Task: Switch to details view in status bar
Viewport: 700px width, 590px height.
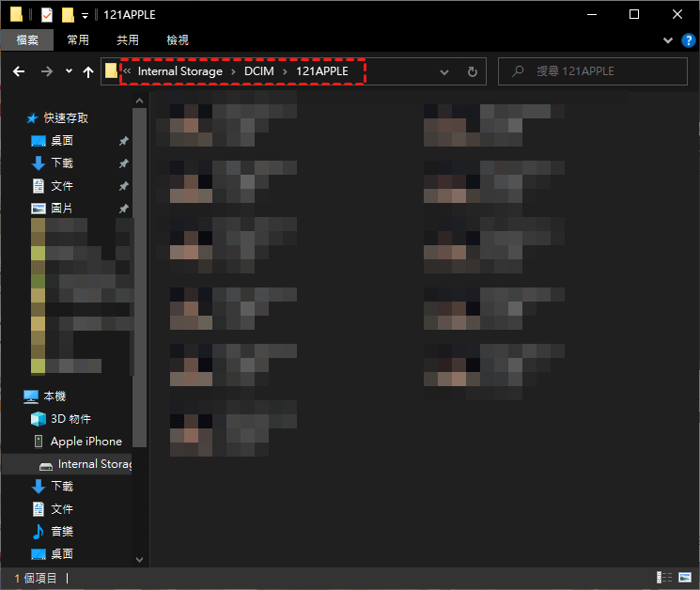Action: (663, 578)
